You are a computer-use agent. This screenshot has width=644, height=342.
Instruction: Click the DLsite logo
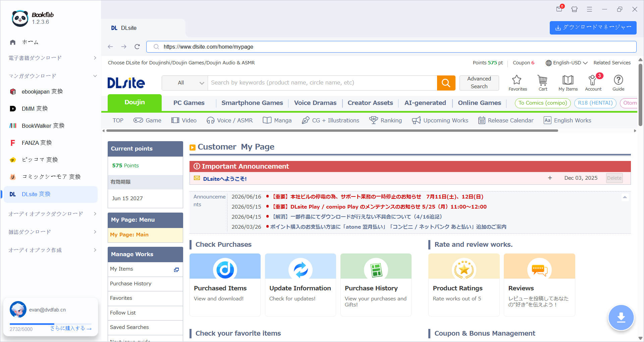(126, 83)
